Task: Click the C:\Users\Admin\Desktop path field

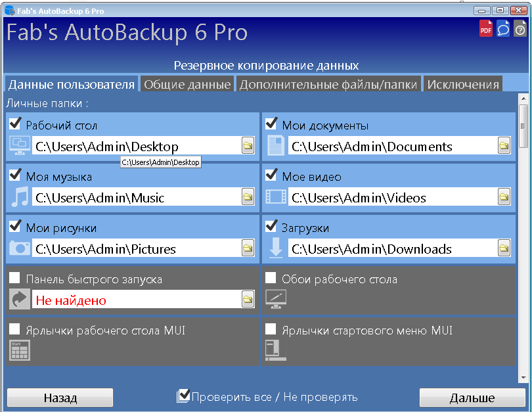Action: click(137, 146)
